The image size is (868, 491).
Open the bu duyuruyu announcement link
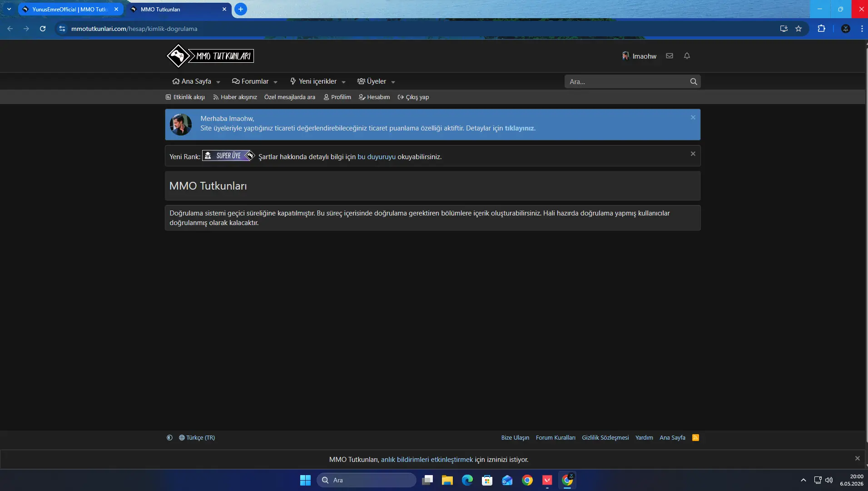pos(377,157)
